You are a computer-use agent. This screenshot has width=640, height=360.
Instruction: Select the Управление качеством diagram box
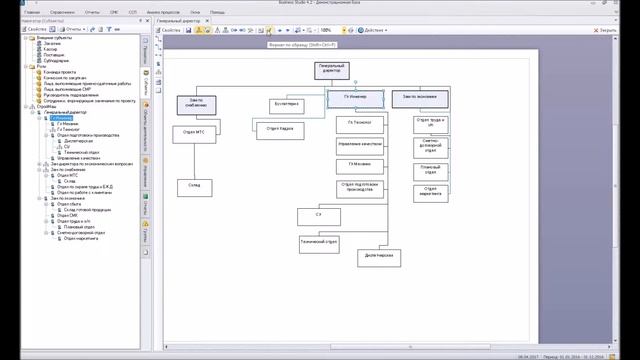click(x=360, y=147)
